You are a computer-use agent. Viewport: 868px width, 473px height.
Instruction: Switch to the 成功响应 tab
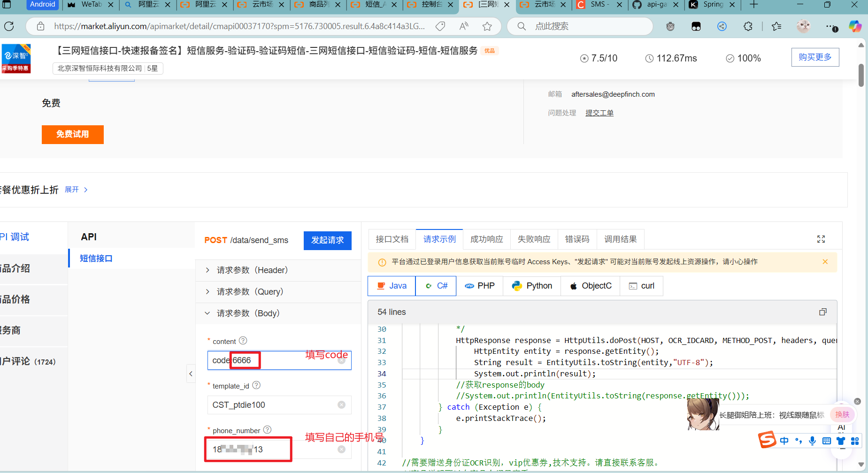click(x=487, y=239)
